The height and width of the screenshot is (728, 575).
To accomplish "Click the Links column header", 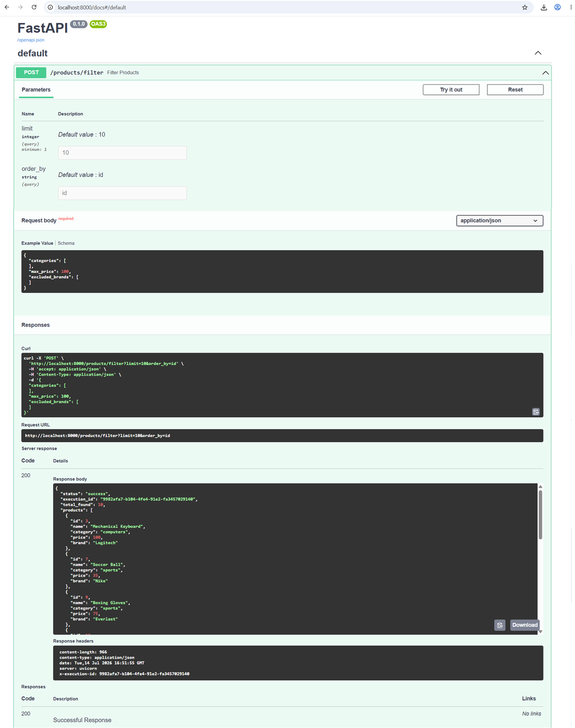I will [529, 699].
